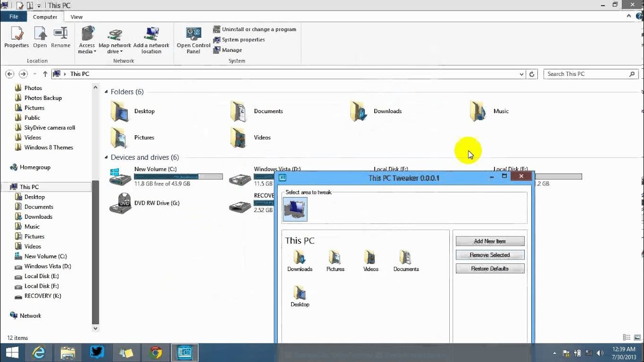Open recent locations dropdown arrow
Screen dimensions: 644x362
[35, 74]
